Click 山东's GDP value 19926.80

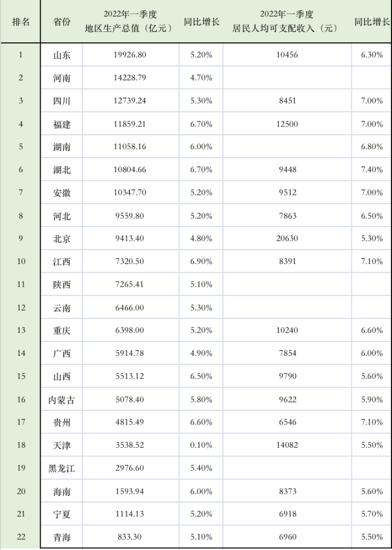coord(130,55)
